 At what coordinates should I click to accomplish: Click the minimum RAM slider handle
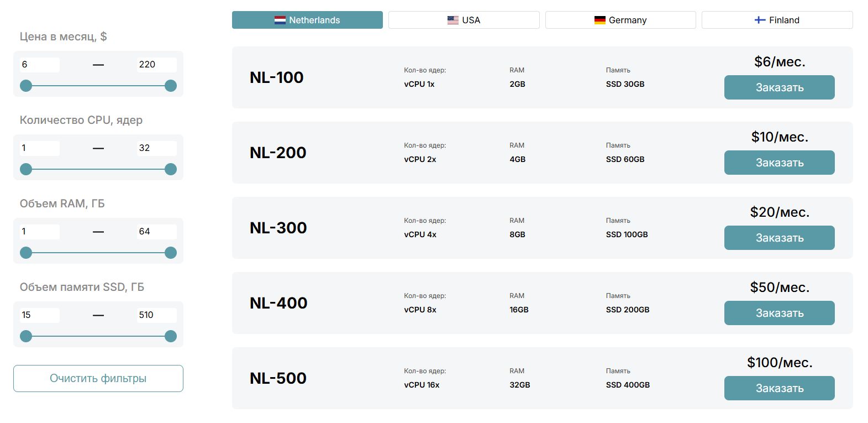(x=26, y=253)
